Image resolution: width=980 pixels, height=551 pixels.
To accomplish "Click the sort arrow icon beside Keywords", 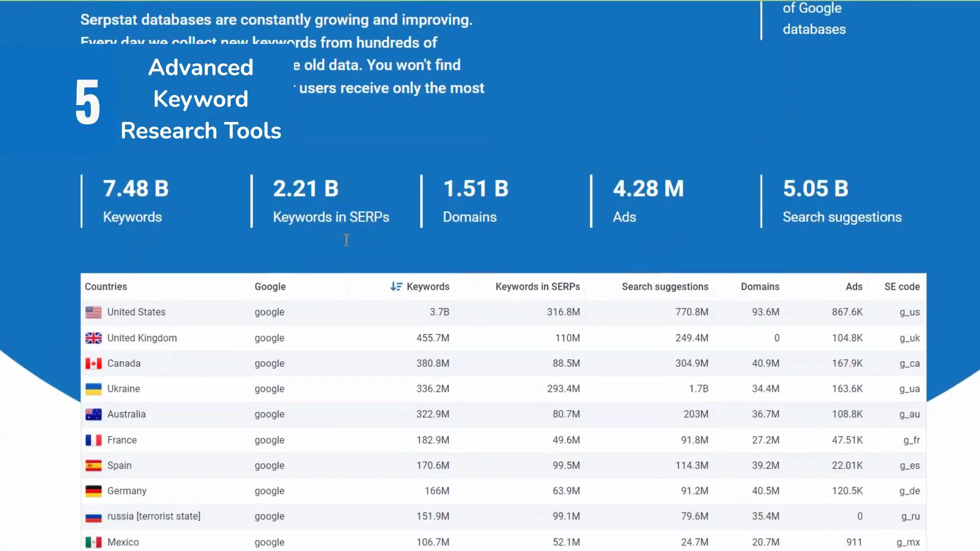I will click(396, 287).
